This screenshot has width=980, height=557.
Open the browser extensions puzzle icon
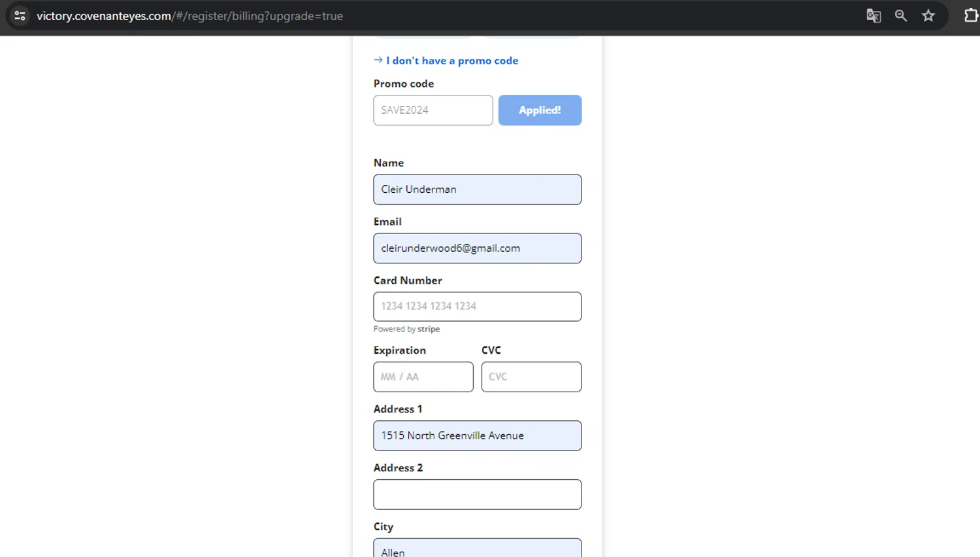(971, 16)
